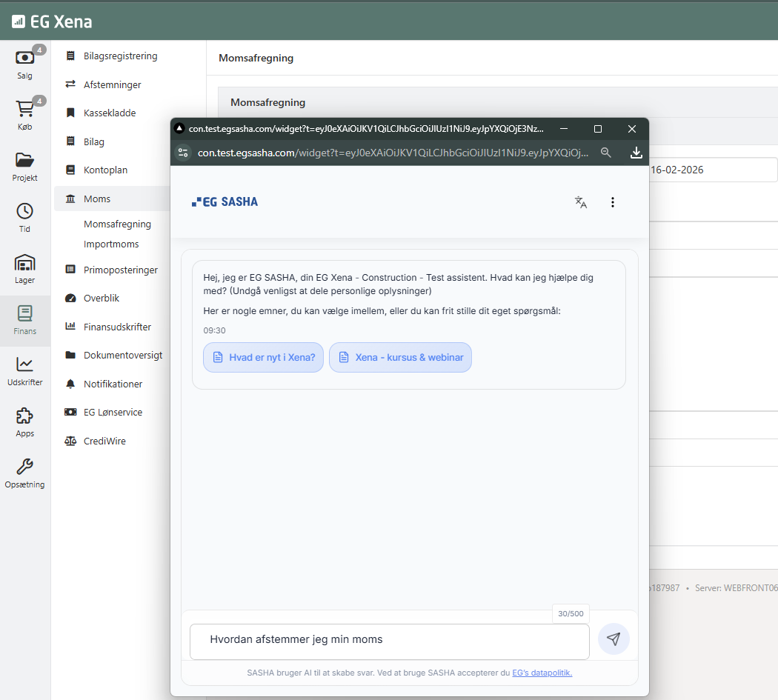The height and width of the screenshot is (700, 778).
Task: Open the three-dot menu in SASHA header
Action: pyautogui.click(x=612, y=202)
